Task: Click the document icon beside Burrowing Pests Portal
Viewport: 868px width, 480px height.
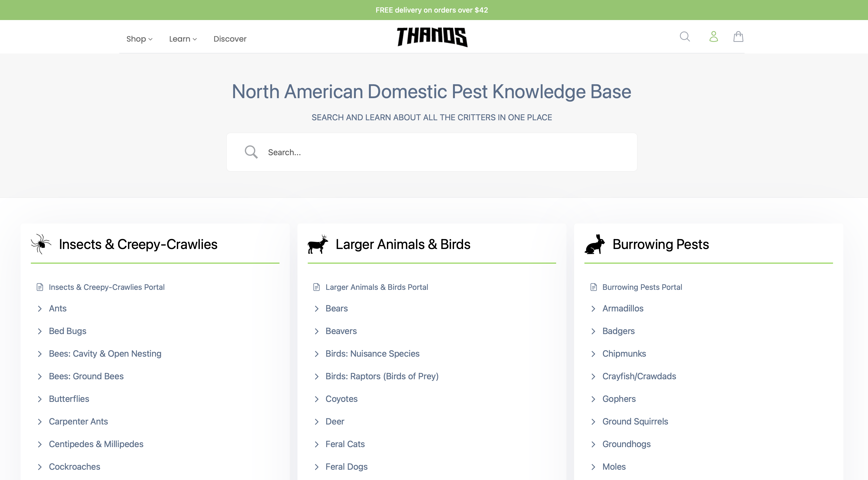Action: tap(593, 287)
